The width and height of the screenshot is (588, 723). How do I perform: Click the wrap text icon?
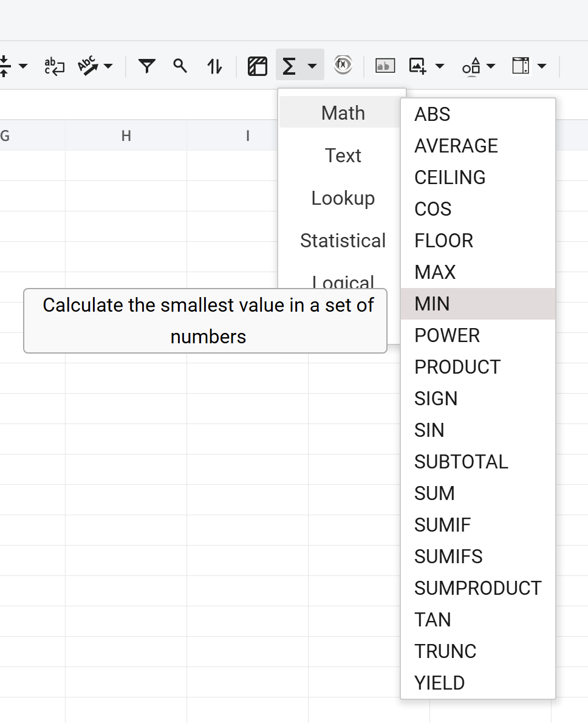(55, 66)
